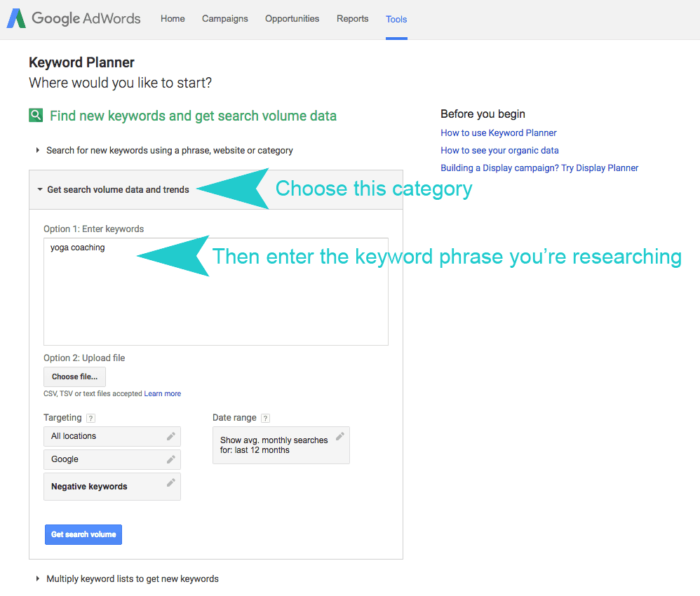The height and width of the screenshot is (596, 700).
Task: Click the Choose file button
Action: pyautogui.click(x=74, y=377)
